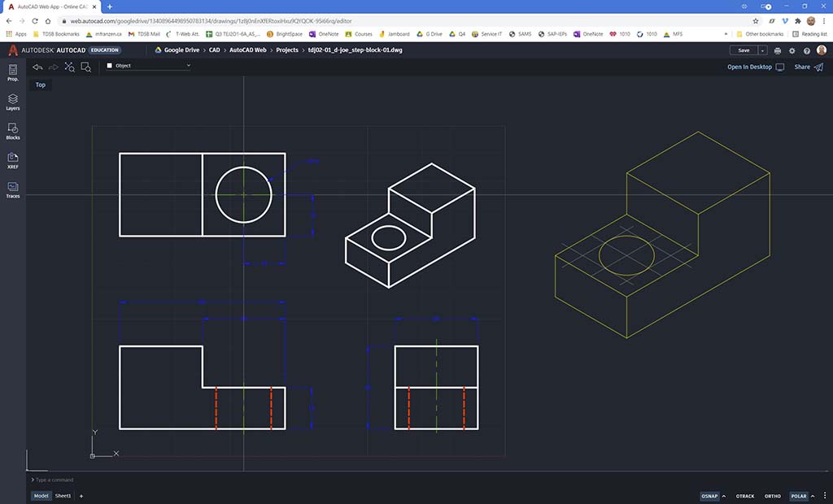Click the Zoom Window icon

pos(85,67)
